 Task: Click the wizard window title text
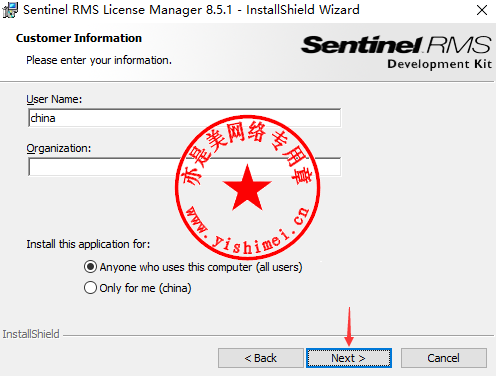191,10
